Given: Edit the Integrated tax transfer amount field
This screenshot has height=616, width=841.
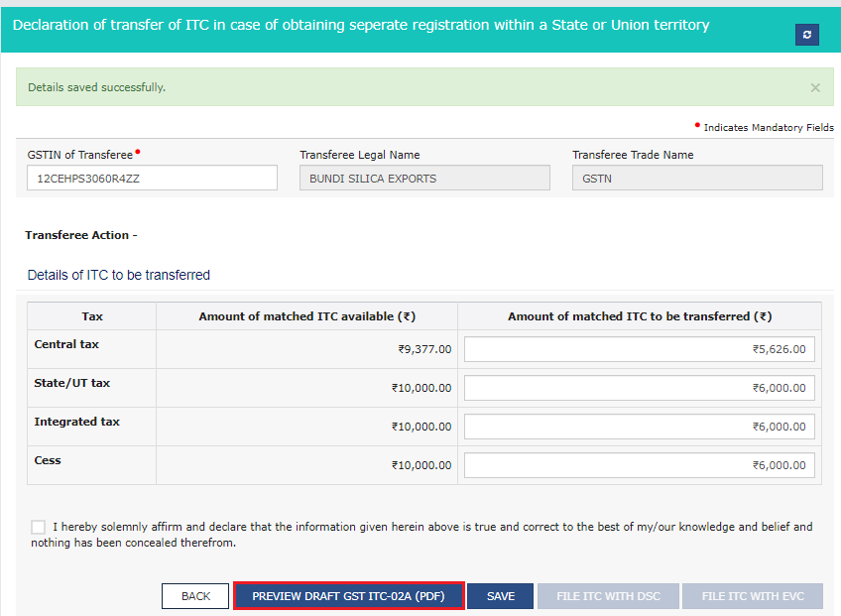Looking at the screenshot, I should [x=639, y=427].
